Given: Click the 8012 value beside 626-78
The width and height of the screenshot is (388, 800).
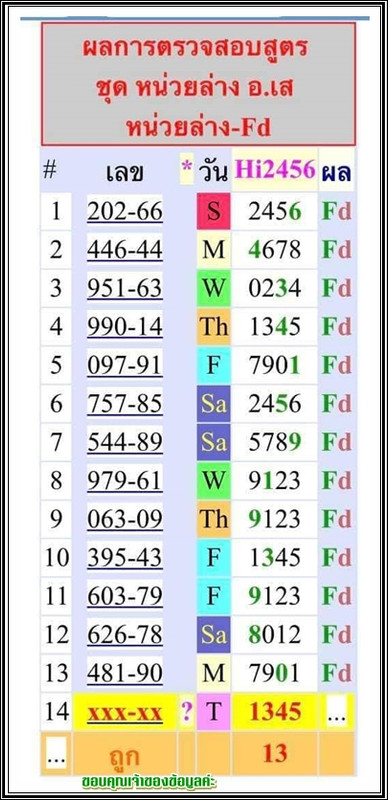Looking at the screenshot, I should (275, 635).
